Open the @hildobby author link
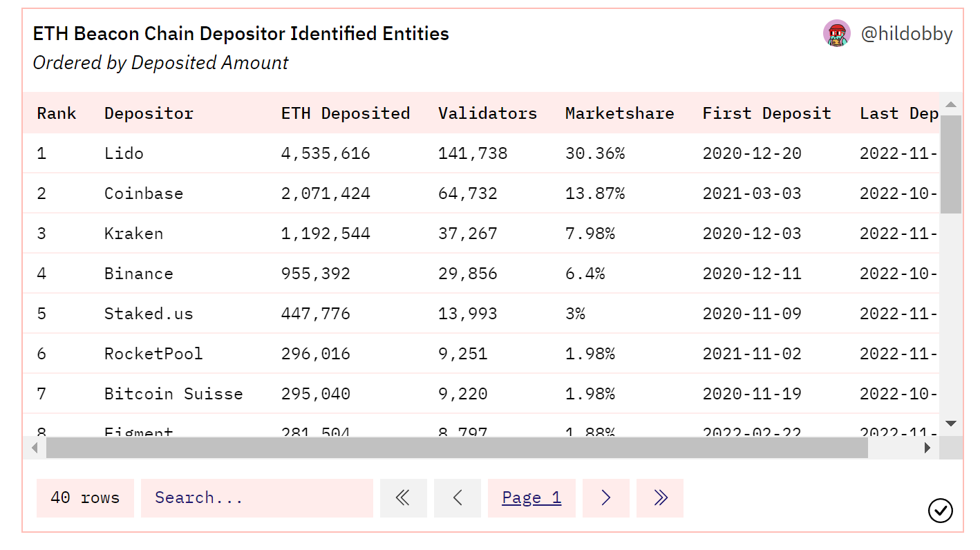 pos(906,33)
